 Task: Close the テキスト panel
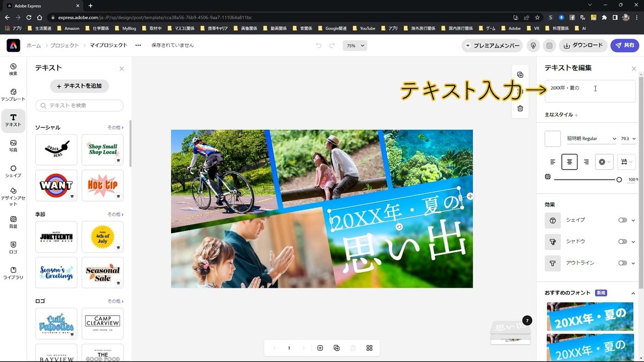pyautogui.click(x=122, y=69)
